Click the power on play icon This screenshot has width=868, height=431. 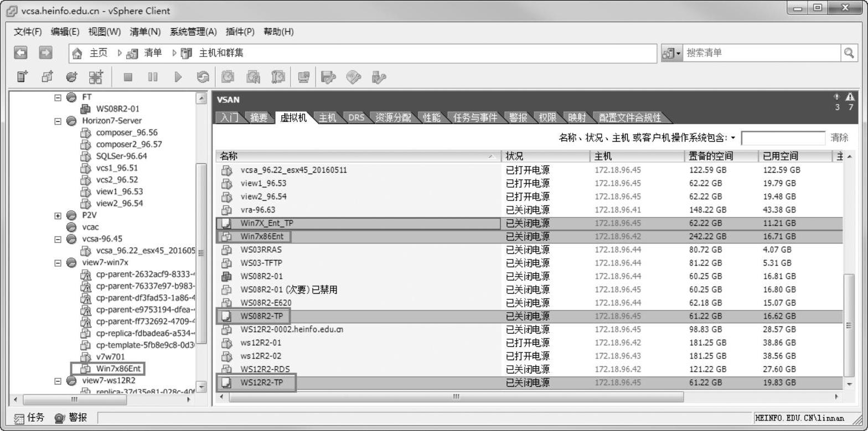(x=178, y=77)
